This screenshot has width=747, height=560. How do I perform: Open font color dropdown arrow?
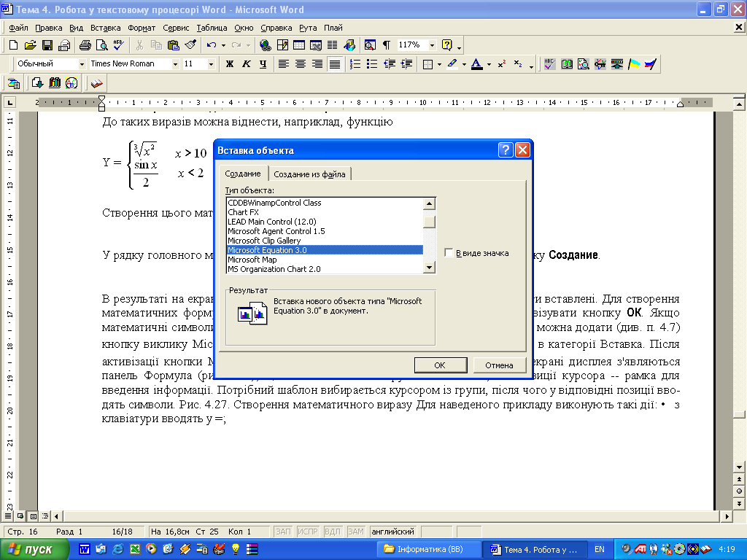point(489,64)
